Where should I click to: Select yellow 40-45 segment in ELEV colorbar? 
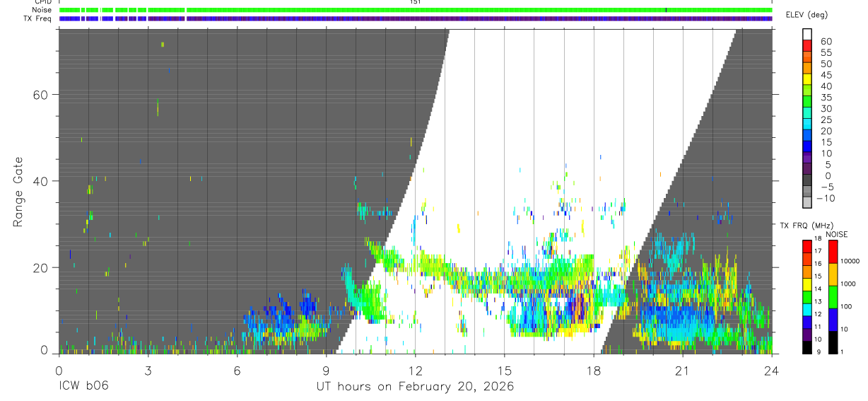(807, 80)
